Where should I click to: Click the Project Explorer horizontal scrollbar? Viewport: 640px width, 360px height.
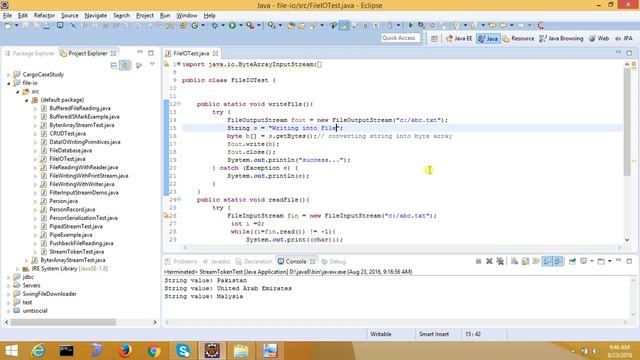63,322
